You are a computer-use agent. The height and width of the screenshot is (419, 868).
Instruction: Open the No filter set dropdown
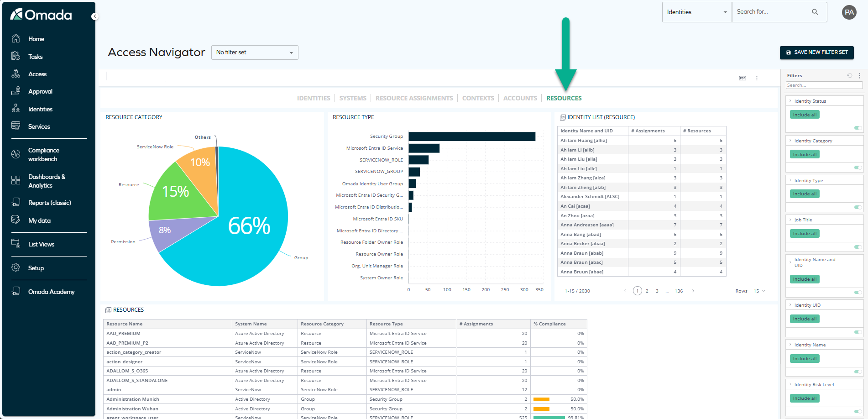(255, 52)
